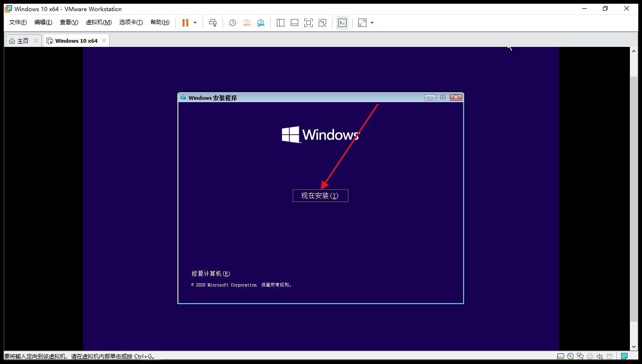Minimize the VMware Workstation window
The image size is (642, 364).
(x=584, y=8)
